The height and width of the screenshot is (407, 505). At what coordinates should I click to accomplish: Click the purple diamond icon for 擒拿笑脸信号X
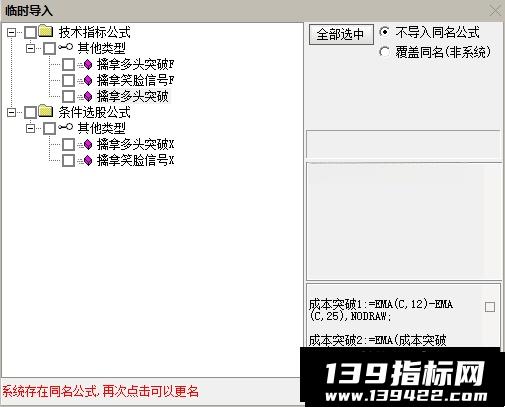coord(88,160)
